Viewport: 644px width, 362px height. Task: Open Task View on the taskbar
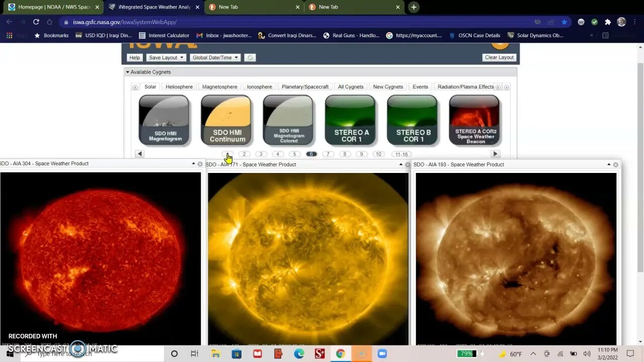point(195,354)
